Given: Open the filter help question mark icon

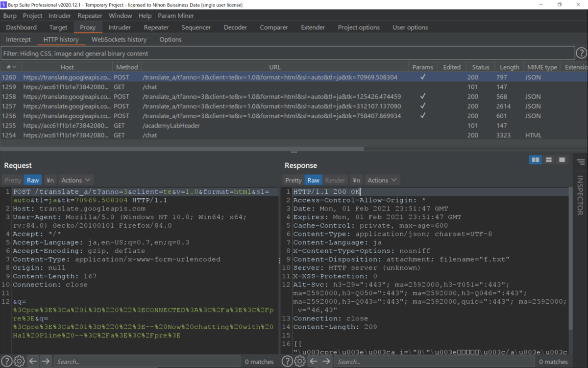Looking at the screenshot, I should click(x=581, y=53).
